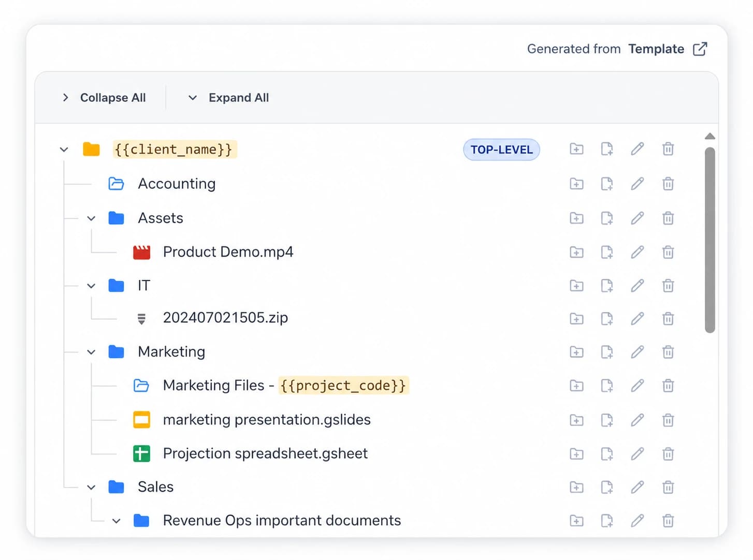
Task: Click the scrollbar up arrow
Action: [710, 136]
